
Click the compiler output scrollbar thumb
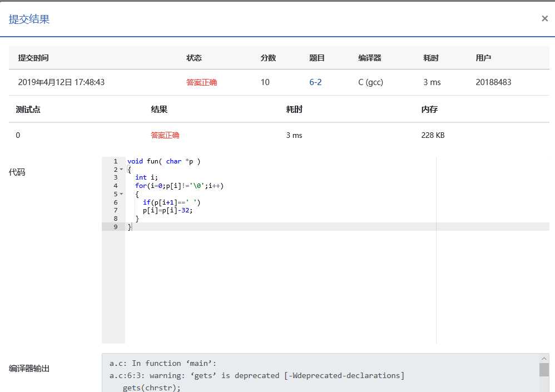click(544, 370)
